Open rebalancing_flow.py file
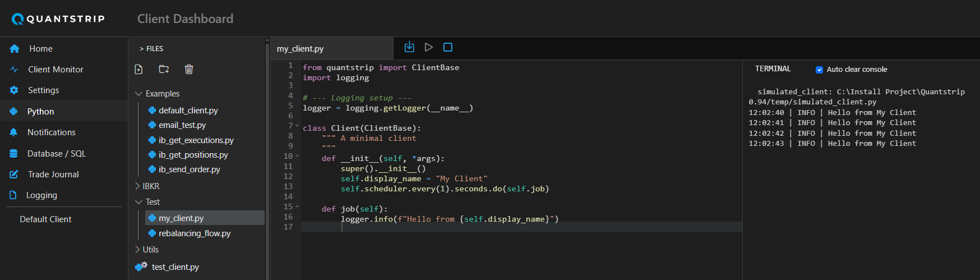980x280 pixels. (x=194, y=233)
